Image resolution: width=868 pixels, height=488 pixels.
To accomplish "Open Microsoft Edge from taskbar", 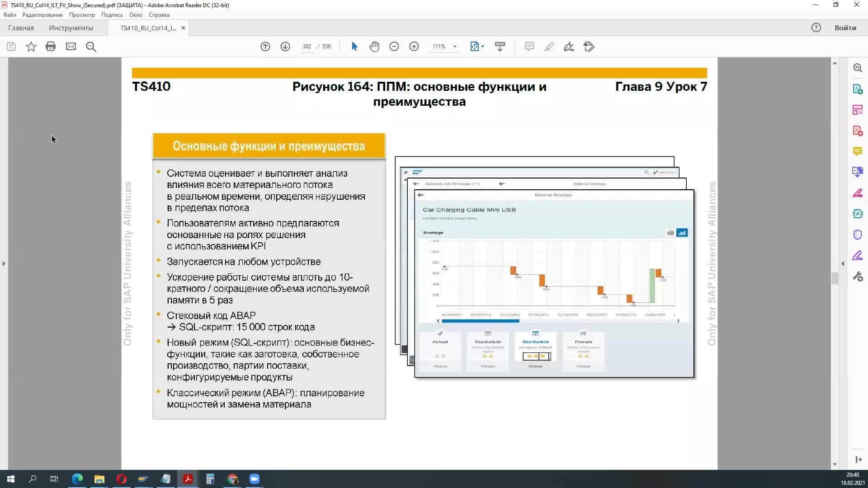I will pyautogui.click(x=77, y=479).
